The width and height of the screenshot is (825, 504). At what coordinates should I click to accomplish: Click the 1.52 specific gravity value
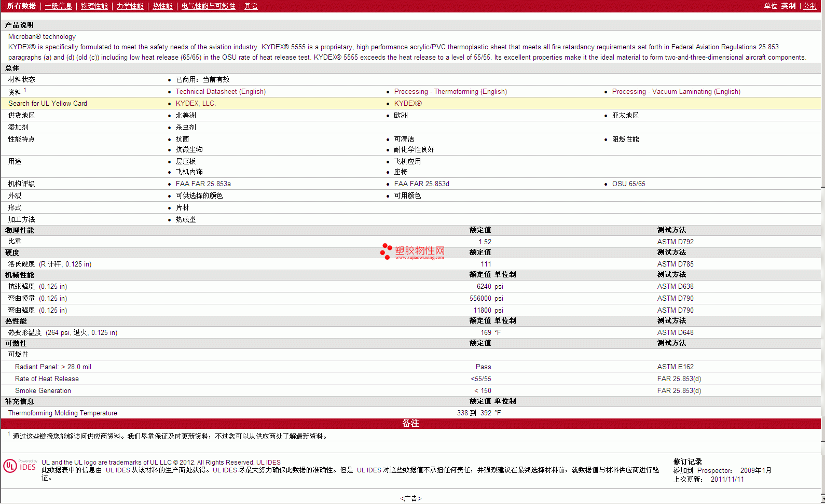[485, 242]
